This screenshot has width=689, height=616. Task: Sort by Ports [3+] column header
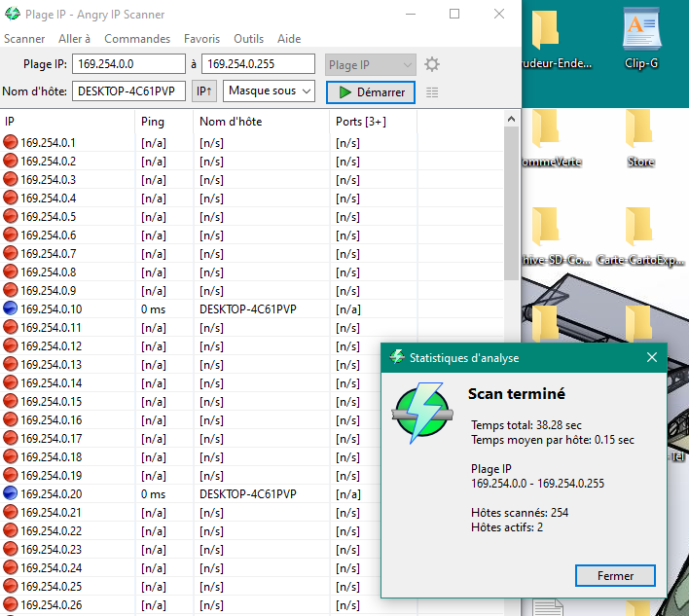coord(373,122)
